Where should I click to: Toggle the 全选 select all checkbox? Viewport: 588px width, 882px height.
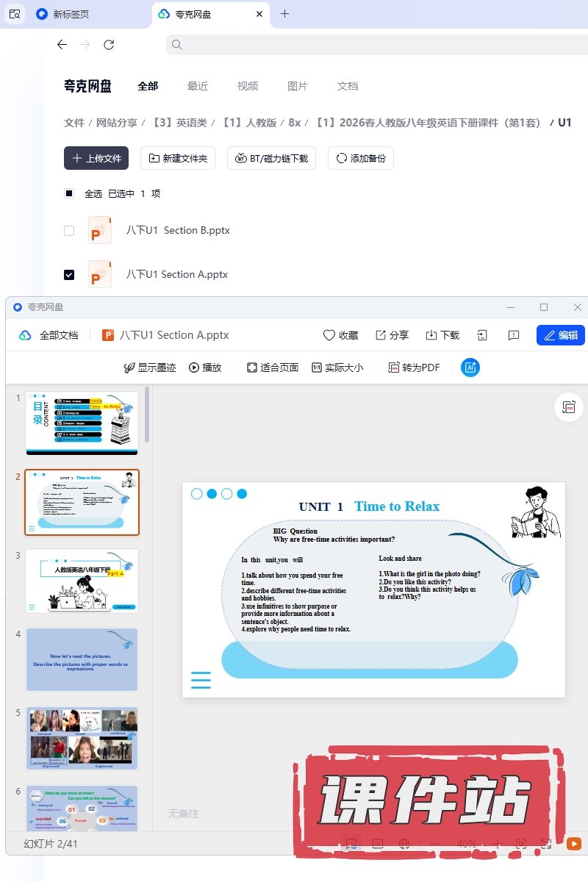tap(69, 193)
